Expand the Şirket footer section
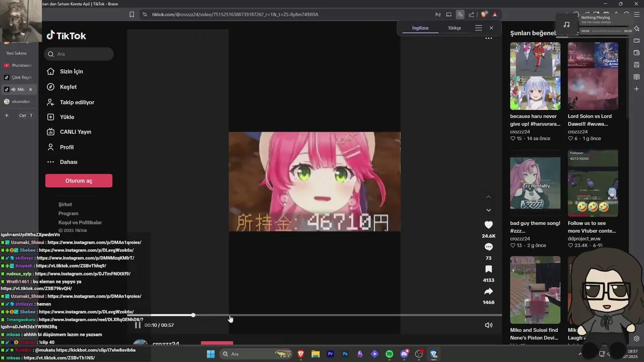The height and width of the screenshot is (362, 644). pyautogui.click(x=65, y=204)
